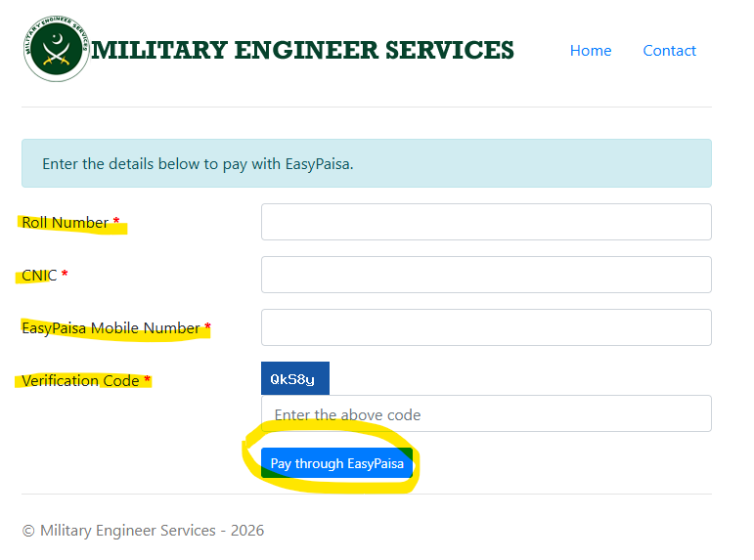Click the 'Enter the details below' notice text
Image resolution: width=754 pixels, height=560 pixels.
198,164
